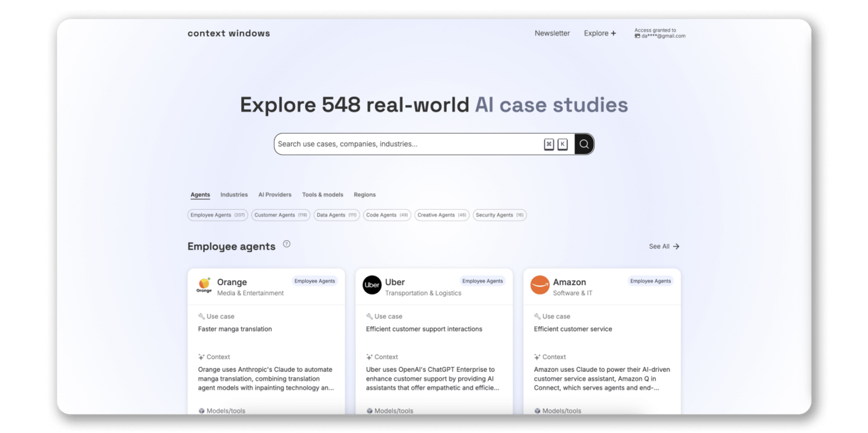Open the Explore menu
868x433 pixels.
600,33
